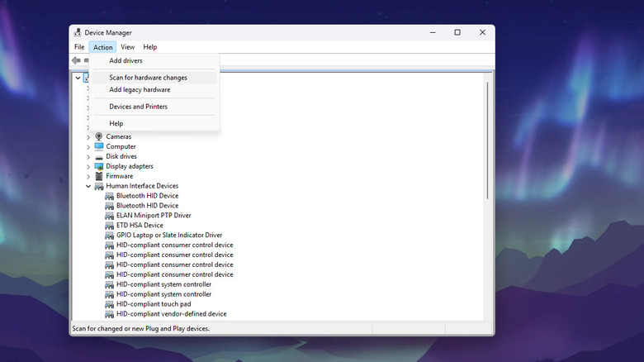Viewport: 644px width, 362px height.
Task: Click the Device Manager title bar icon
Action: 78,33
